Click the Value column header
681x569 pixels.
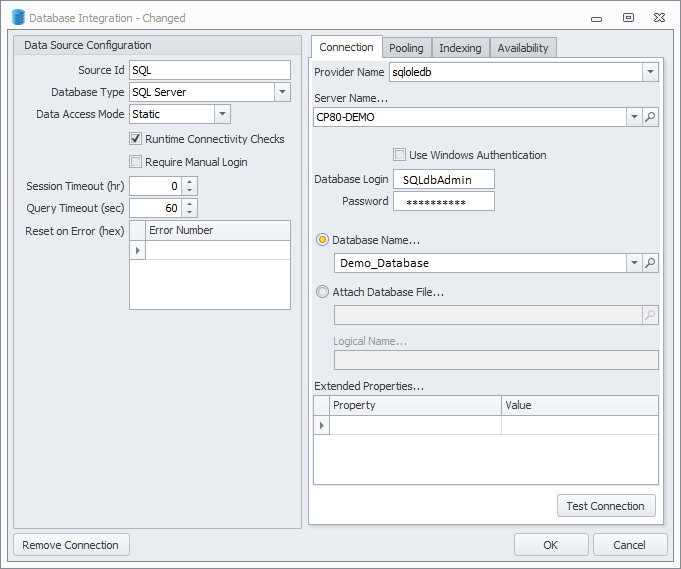tap(580, 405)
